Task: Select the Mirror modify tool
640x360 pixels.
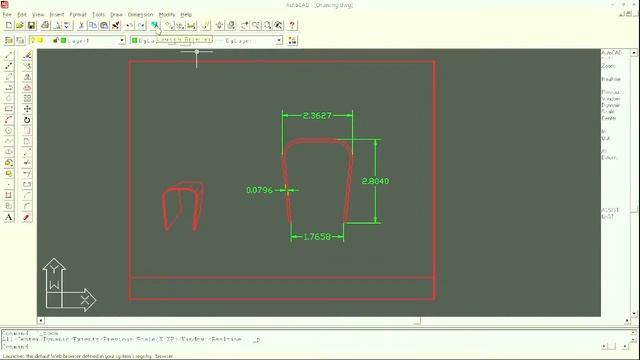Action: (x=27, y=77)
